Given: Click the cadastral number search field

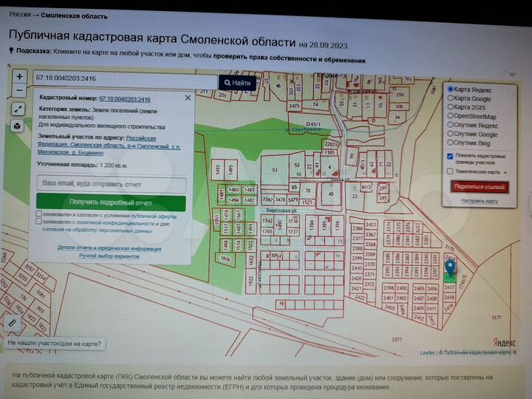Looking at the screenshot, I should pos(125,81).
